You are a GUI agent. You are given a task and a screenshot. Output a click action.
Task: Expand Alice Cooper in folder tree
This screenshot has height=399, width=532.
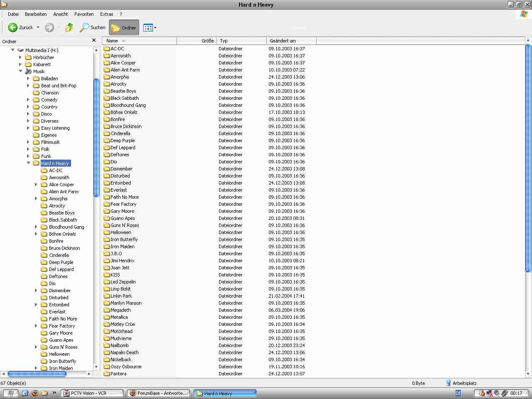click(x=36, y=184)
